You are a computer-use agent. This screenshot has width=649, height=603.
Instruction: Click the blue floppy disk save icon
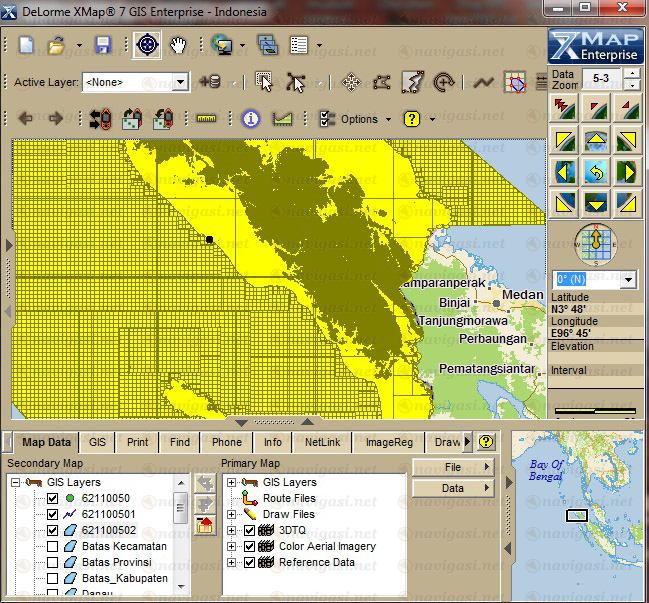click(x=102, y=45)
